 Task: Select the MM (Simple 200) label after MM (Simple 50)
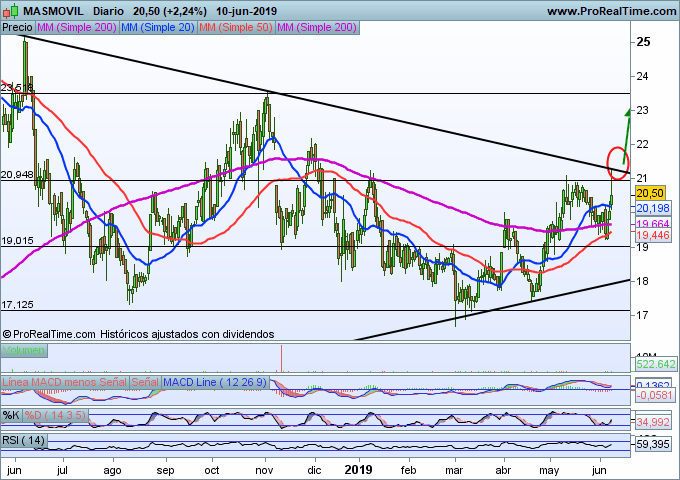click(317, 27)
